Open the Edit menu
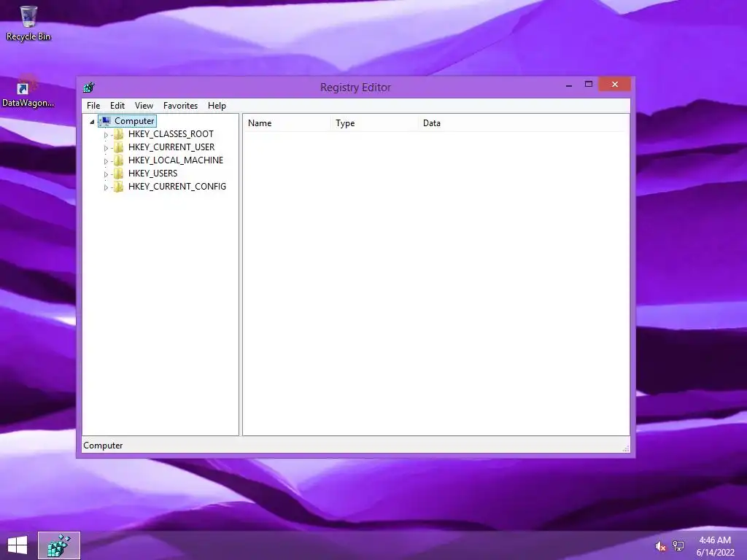This screenshot has width=747, height=560. (117, 106)
